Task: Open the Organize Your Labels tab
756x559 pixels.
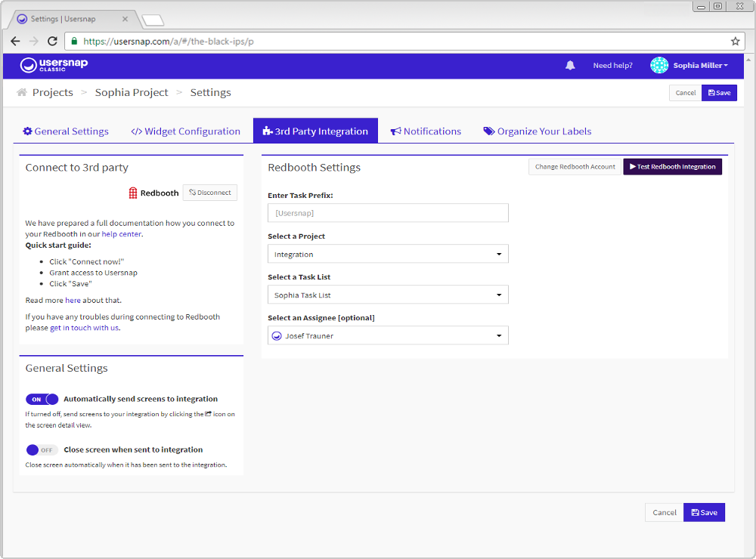Action: click(538, 131)
